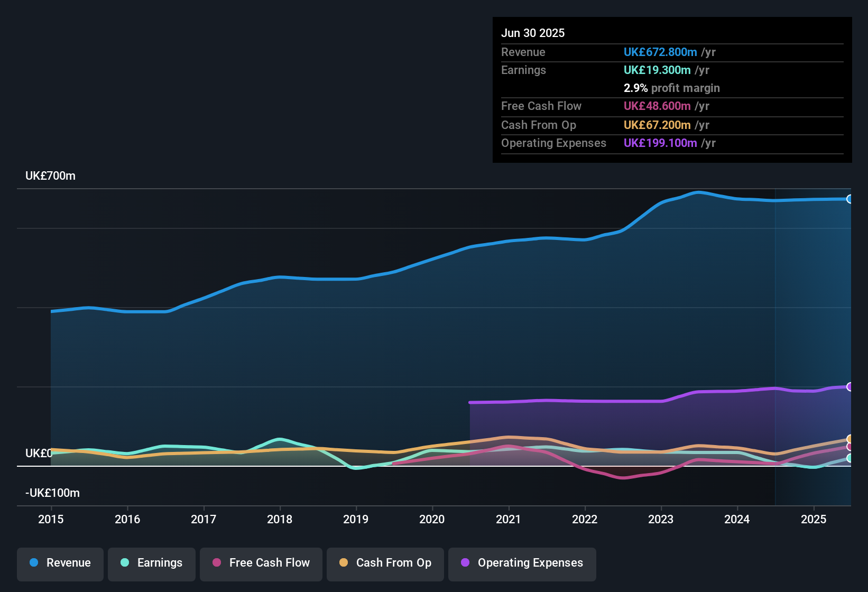This screenshot has height=592, width=868.
Task: Click the 2020 x-axis year label
Action: coord(432,520)
